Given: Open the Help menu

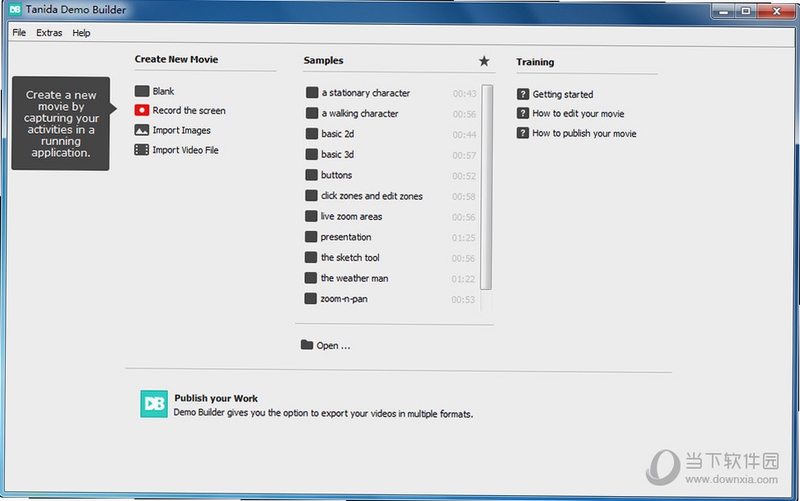Looking at the screenshot, I should click(x=81, y=33).
